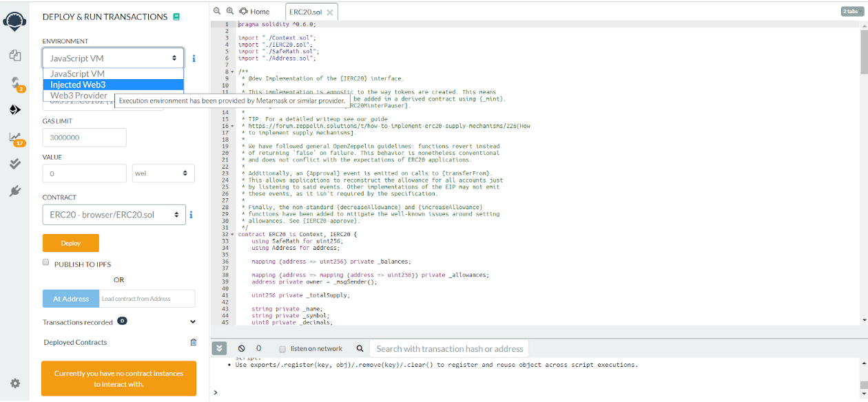This screenshot has width=868, height=402.
Task: Toggle the listen on network checkbox
Action: click(282, 349)
